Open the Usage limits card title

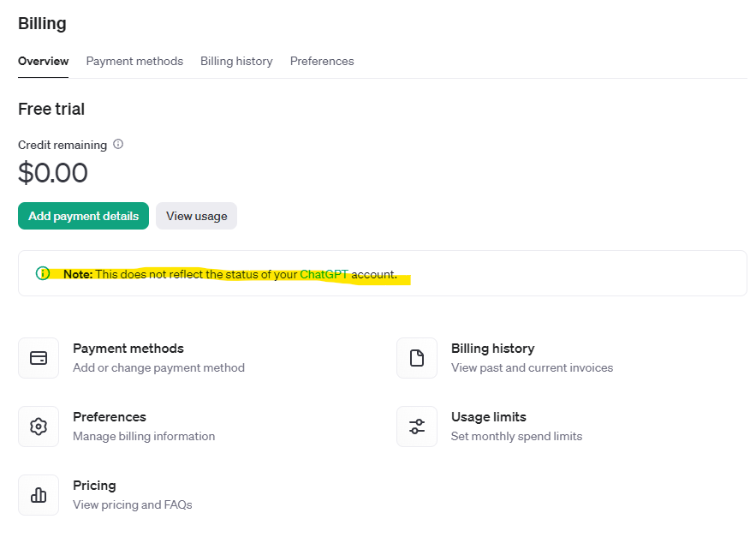(x=488, y=417)
